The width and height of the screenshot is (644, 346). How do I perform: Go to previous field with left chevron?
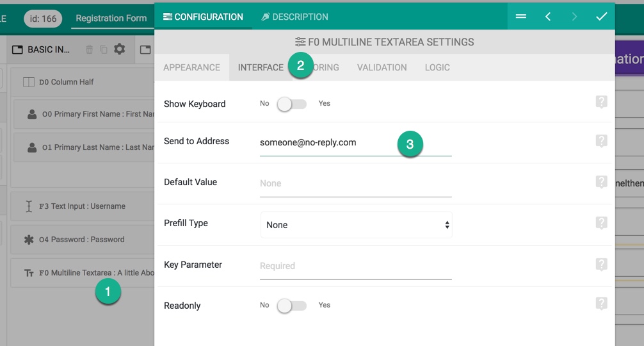[x=548, y=17]
